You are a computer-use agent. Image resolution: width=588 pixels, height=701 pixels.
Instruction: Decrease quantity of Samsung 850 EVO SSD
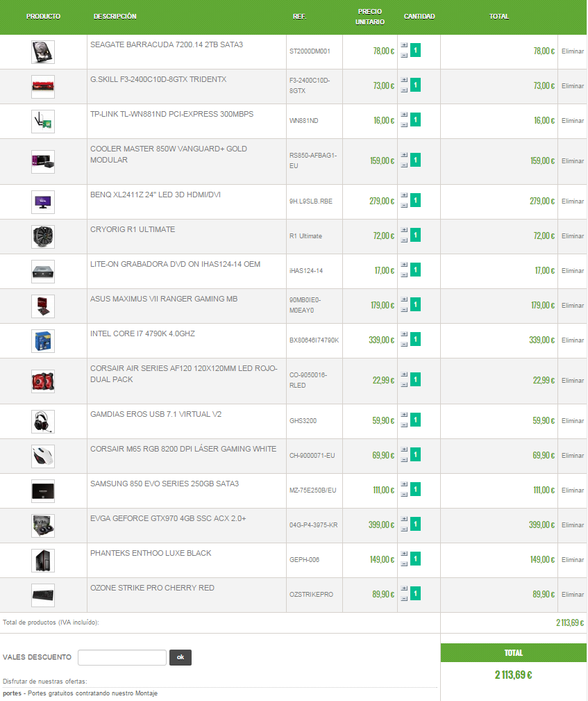tap(404, 495)
